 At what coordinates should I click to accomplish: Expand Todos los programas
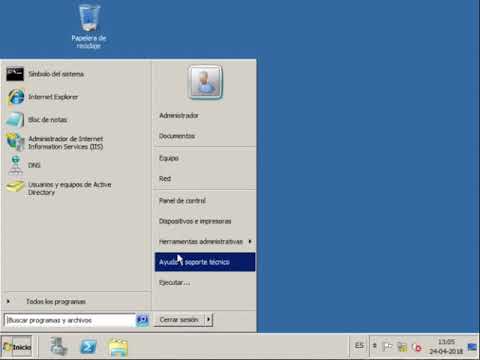point(56,301)
